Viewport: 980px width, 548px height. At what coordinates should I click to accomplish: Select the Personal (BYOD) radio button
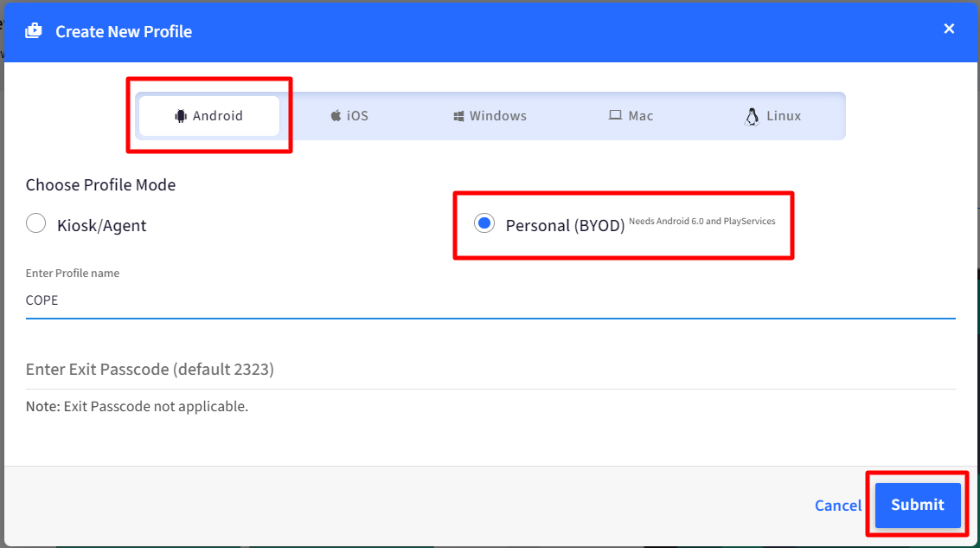pos(484,223)
